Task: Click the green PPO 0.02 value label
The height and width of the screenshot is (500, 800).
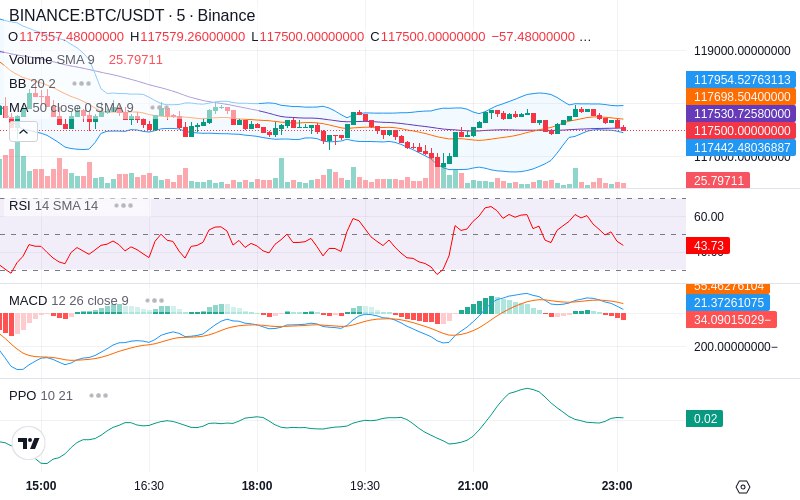Action: click(705, 418)
